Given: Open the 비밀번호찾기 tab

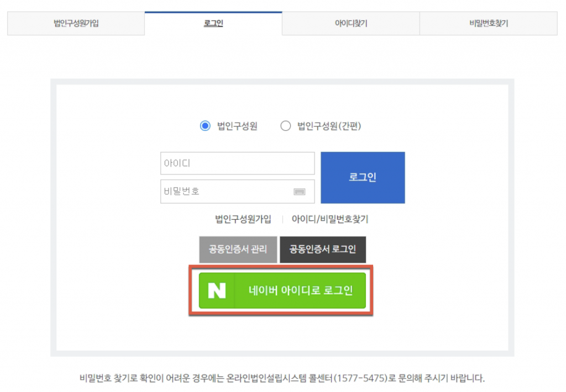Looking at the screenshot, I should 489,23.
